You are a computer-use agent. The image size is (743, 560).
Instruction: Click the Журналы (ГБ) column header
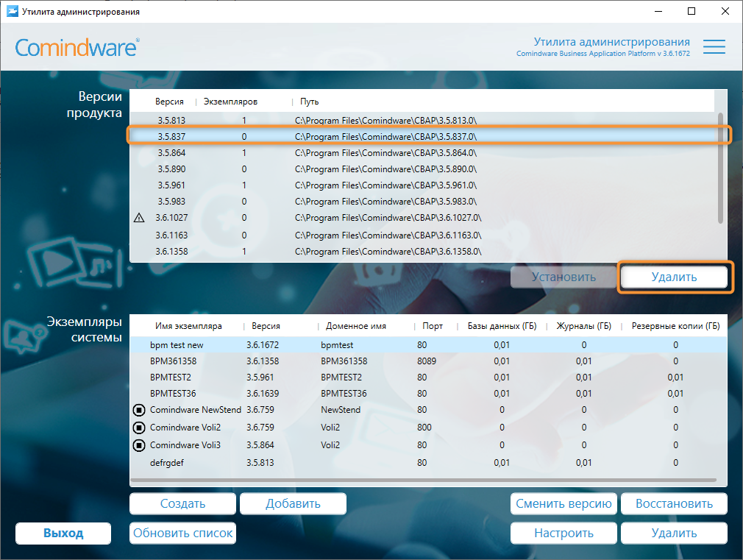tap(584, 326)
